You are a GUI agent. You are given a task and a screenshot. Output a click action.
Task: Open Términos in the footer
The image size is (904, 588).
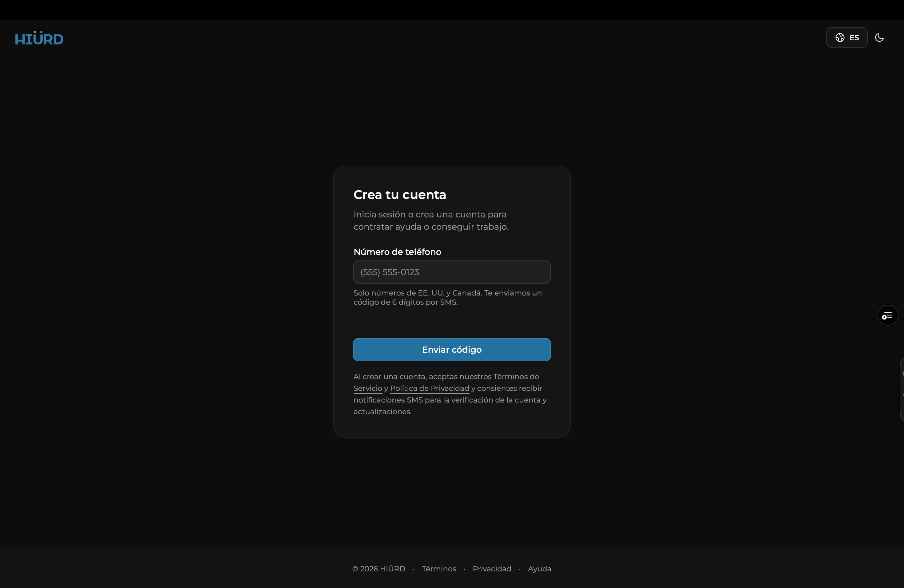439,569
